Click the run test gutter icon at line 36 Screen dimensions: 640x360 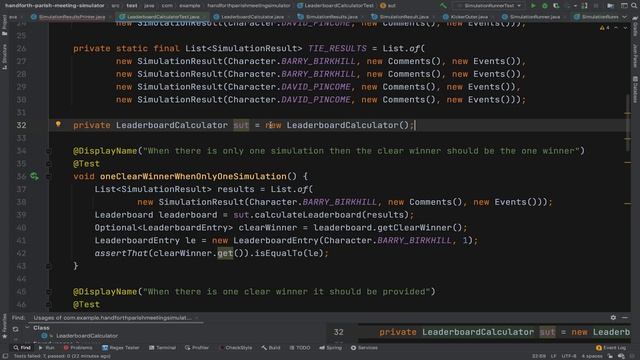34,176
